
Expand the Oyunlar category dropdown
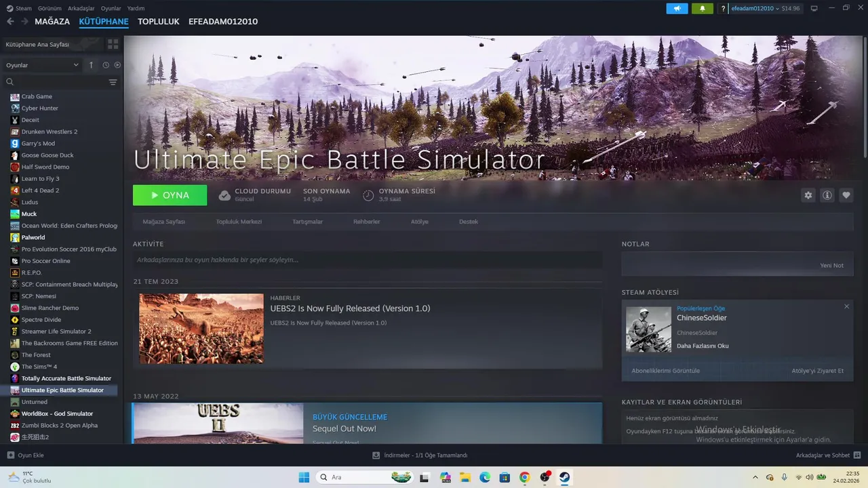tap(43, 65)
